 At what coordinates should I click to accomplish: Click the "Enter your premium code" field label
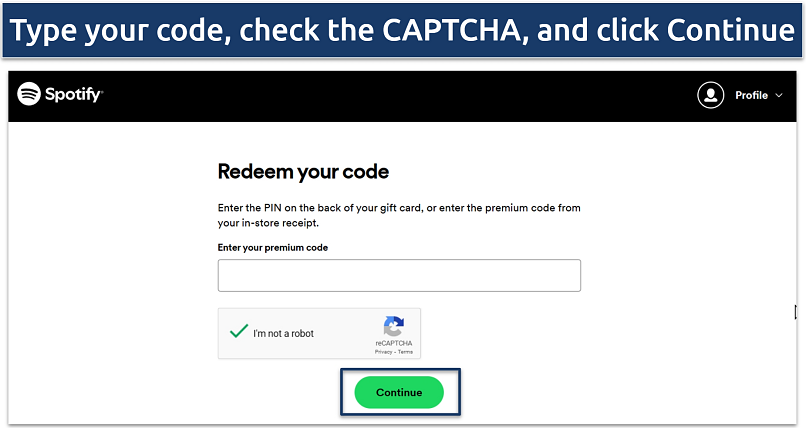coord(272,248)
